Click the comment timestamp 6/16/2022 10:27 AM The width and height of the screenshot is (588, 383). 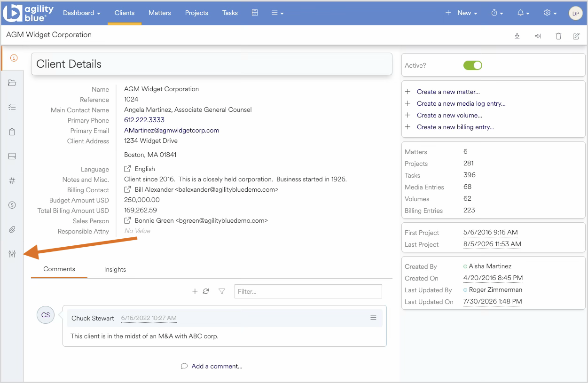coord(149,318)
